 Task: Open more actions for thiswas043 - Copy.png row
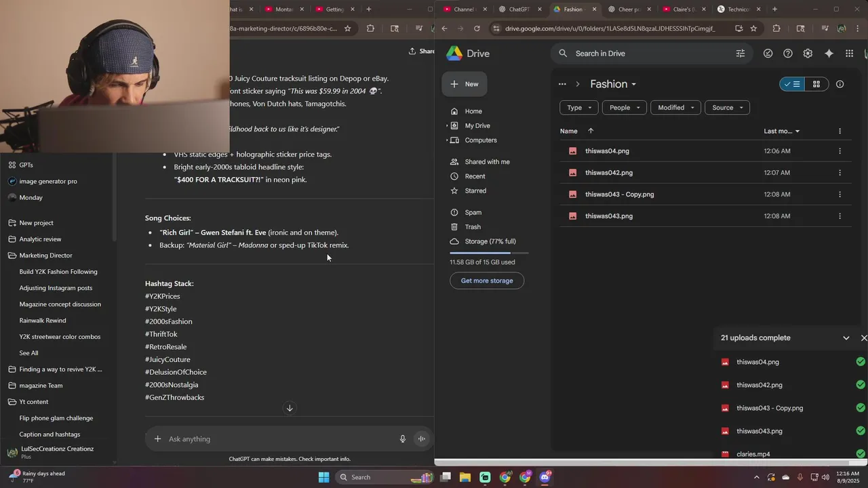coord(840,195)
